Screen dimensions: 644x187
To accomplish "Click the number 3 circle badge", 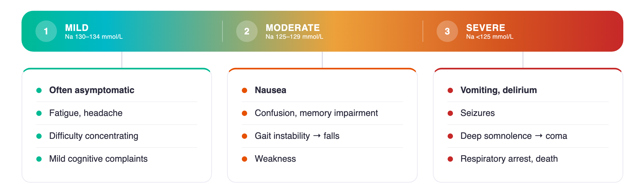I will pyautogui.click(x=447, y=31).
